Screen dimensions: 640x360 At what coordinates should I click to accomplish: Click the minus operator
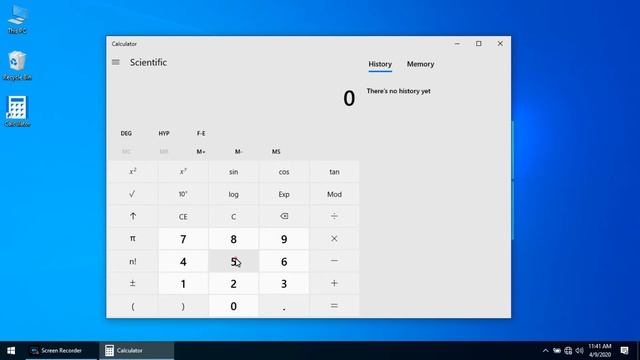[x=334, y=261]
